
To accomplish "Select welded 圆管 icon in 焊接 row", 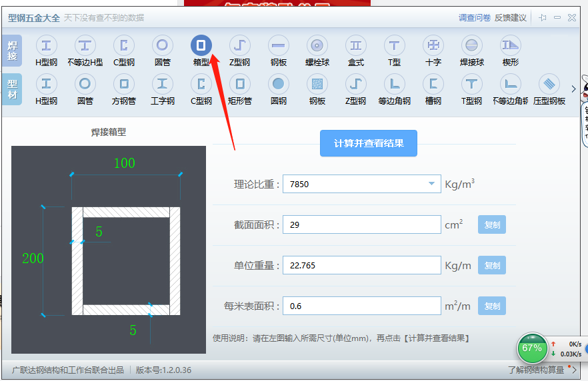I will pos(163,46).
